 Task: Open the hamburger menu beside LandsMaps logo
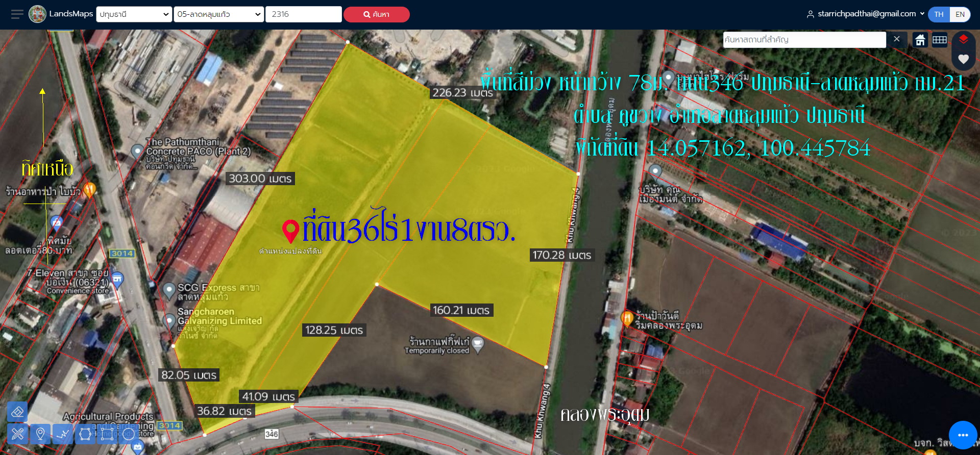(x=17, y=14)
